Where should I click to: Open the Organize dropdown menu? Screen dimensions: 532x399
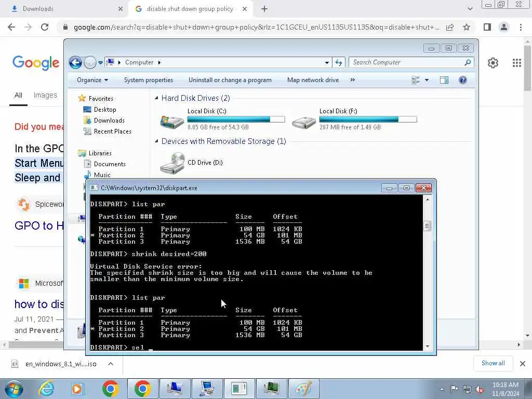coord(92,80)
